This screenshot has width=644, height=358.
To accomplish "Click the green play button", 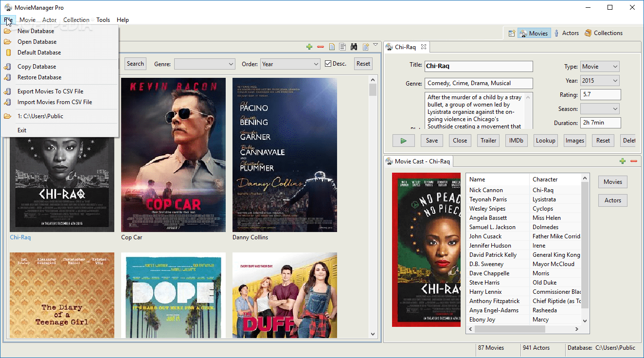I will [x=404, y=141].
